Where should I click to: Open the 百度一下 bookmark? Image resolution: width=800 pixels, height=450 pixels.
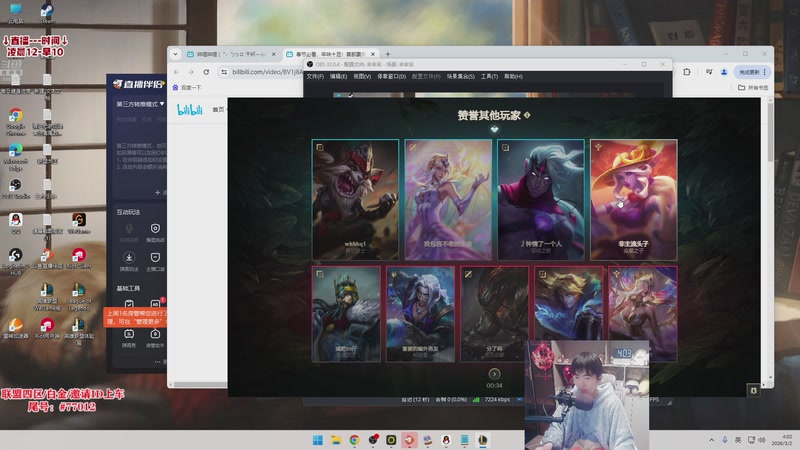(187, 88)
